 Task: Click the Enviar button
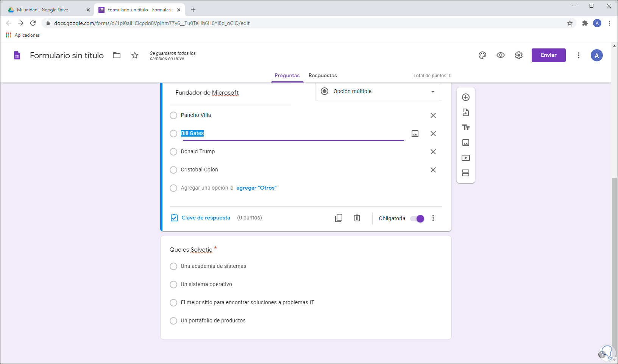point(549,55)
